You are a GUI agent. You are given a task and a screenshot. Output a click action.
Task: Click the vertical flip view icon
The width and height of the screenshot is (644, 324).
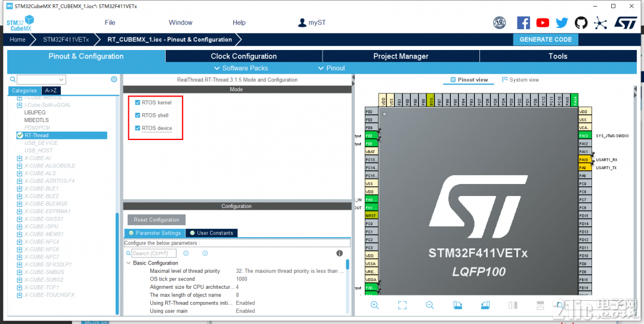[513, 305]
